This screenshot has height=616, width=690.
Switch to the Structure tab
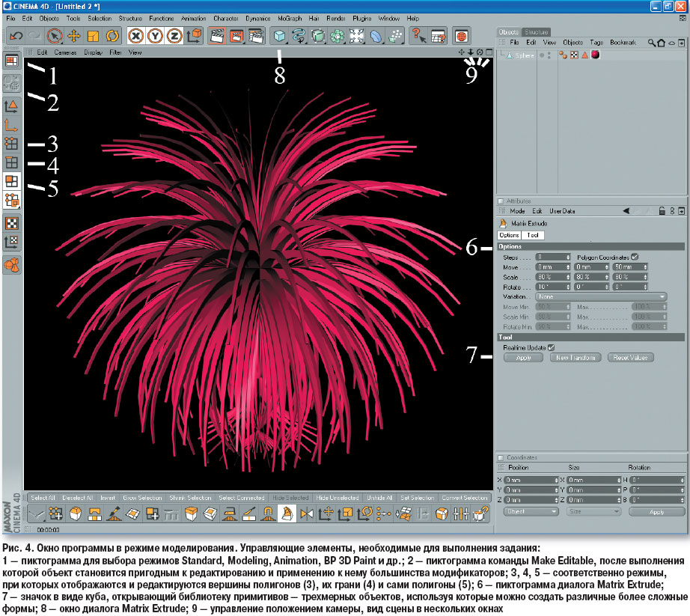pyautogui.click(x=536, y=32)
